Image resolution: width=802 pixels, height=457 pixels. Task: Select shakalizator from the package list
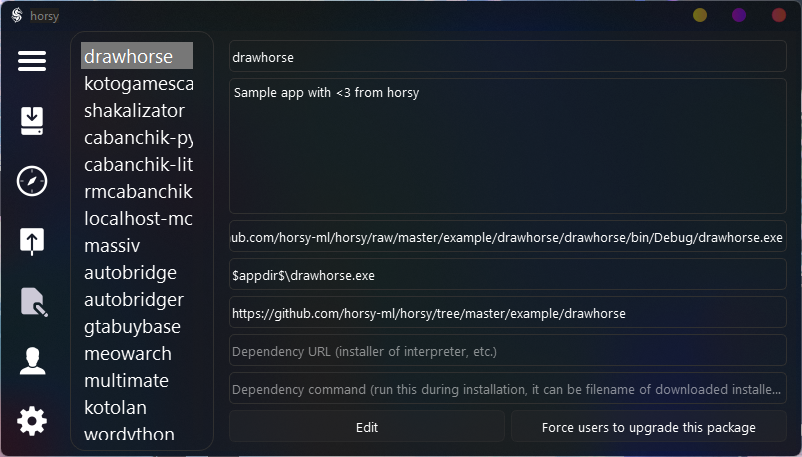click(134, 110)
